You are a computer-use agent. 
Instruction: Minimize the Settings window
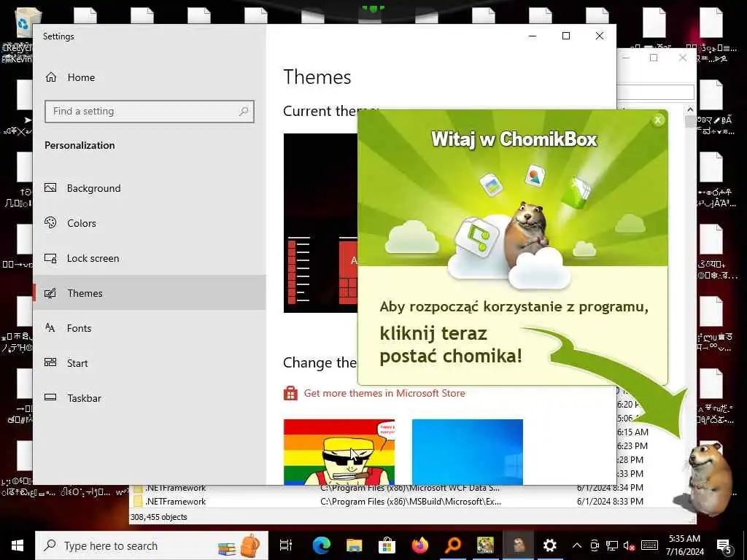pyautogui.click(x=533, y=36)
